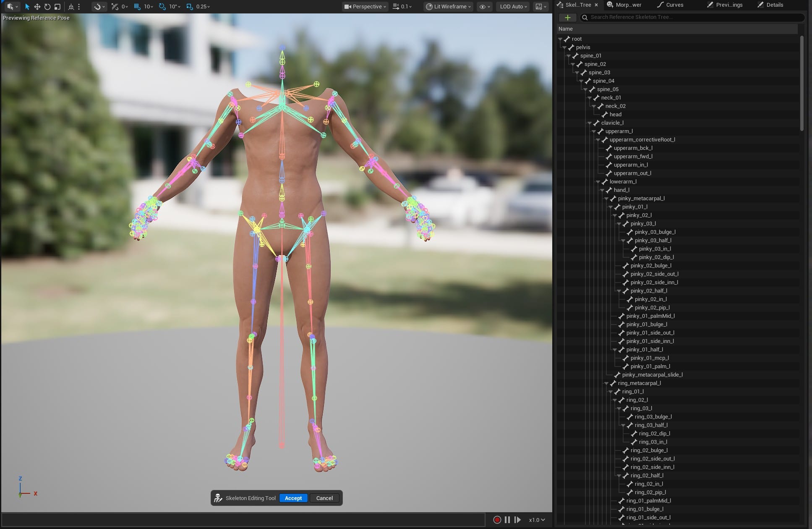Click the record button in playback bar
This screenshot has height=529, width=812.
pyautogui.click(x=497, y=520)
